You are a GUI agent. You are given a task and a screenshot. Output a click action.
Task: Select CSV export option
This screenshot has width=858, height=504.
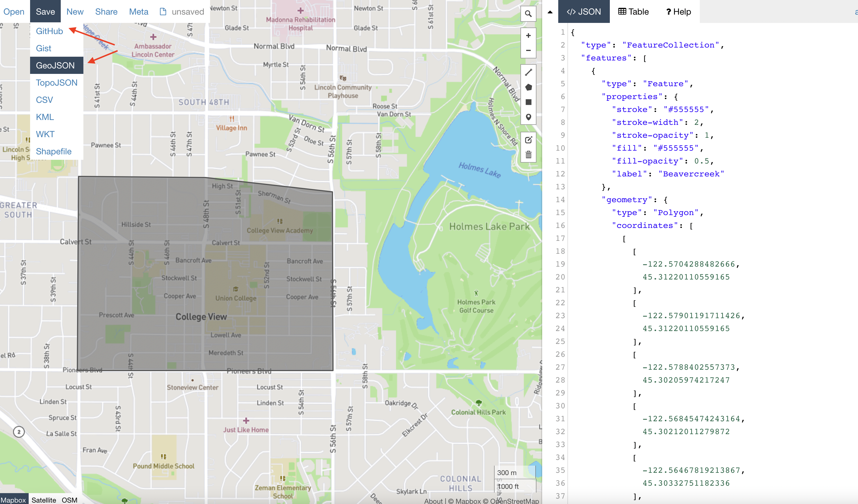[x=44, y=100]
